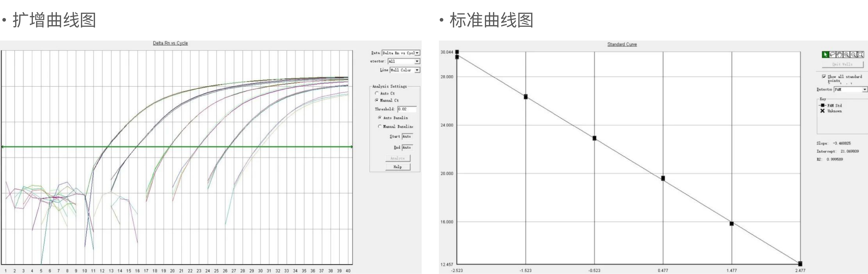Expand the FAM detector dropdown
The image size is (868, 274).
[x=864, y=89]
